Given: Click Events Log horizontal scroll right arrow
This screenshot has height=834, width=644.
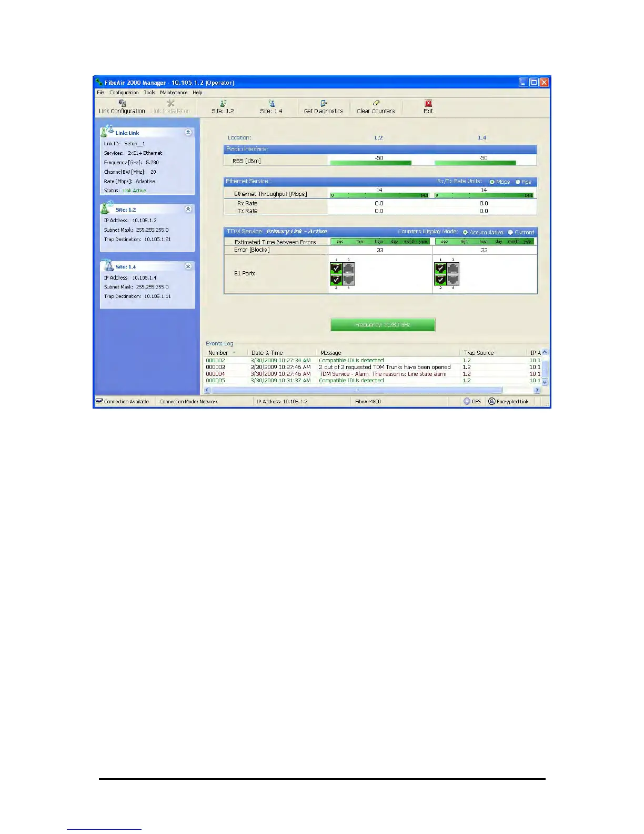Looking at the screenshot, I should (537, 390).
